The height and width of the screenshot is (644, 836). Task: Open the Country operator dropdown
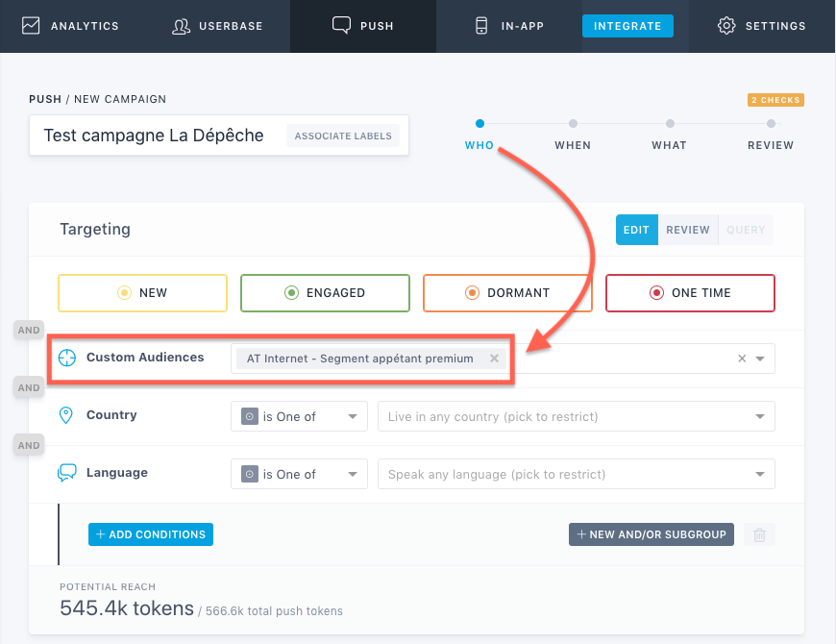(299, 416)
